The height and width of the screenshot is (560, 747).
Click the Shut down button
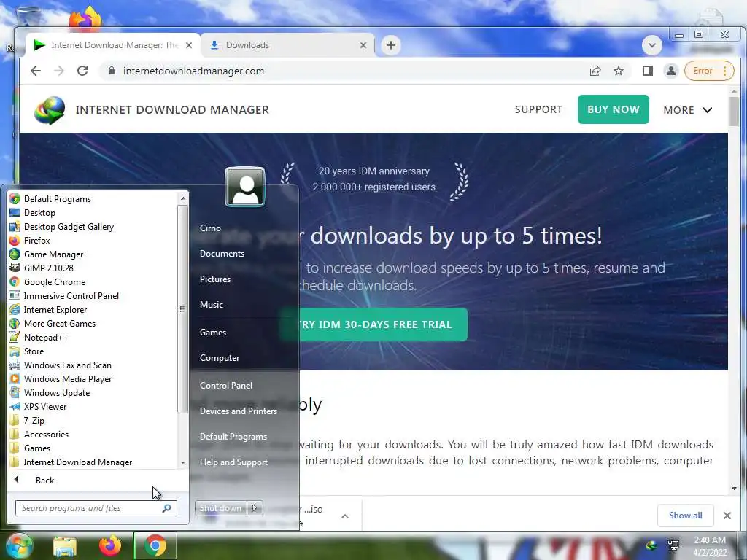tap(220, 508)
